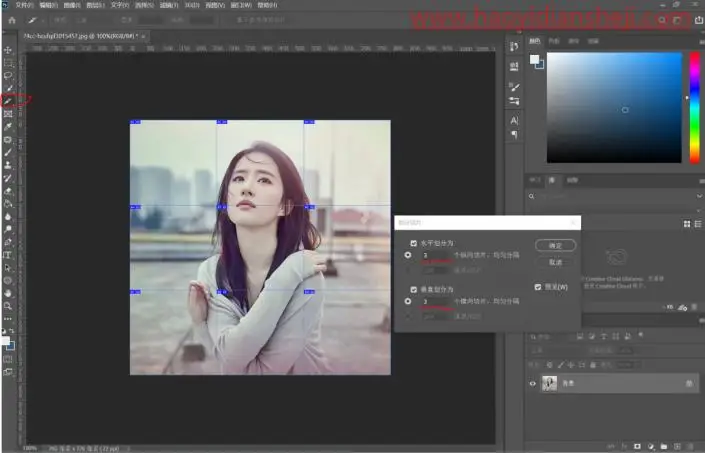Select the Hand tool
The height and width of the screenshot is (453, 705).
click(x=8, y=293)
